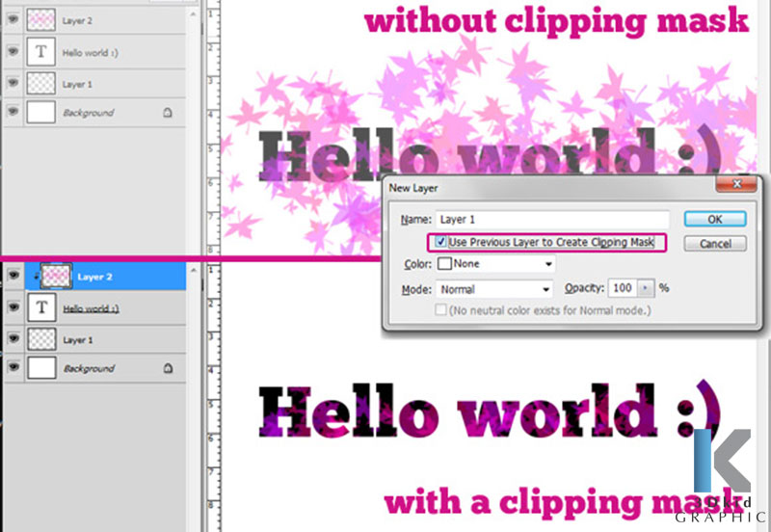Click the Color None swatch box
Image resolution: width=771 pixels, height=532 pixels.
coord(444,263)
